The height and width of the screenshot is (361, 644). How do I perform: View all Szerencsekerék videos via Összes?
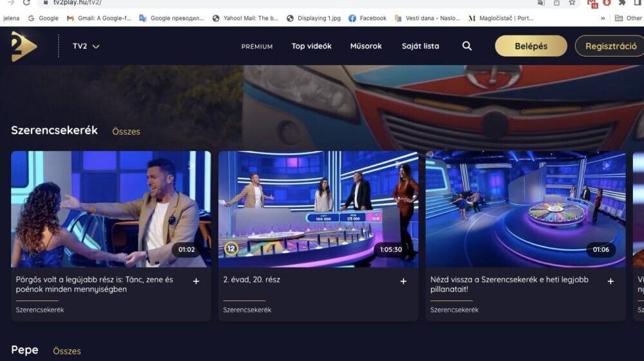pyautogui.click(x=126, y=132)
